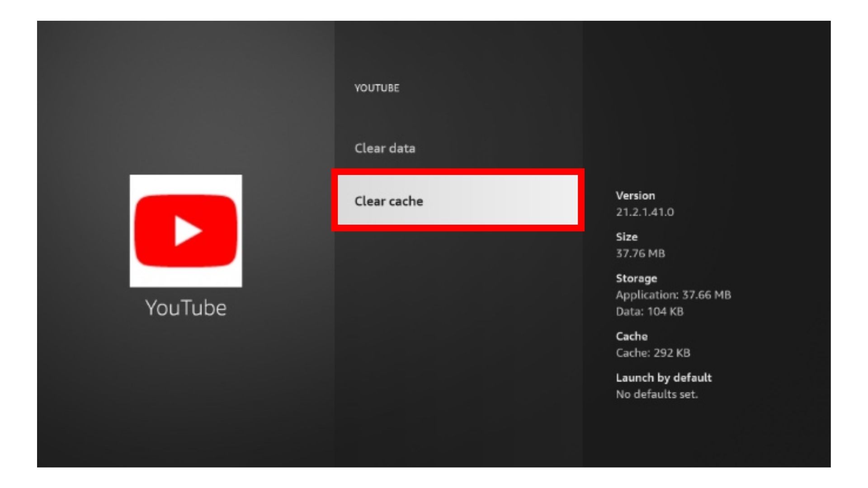Image resolution: width=868 pixels, height=488 pixels.
Task: Click the Storage heading
Action: tap(636, 278)
